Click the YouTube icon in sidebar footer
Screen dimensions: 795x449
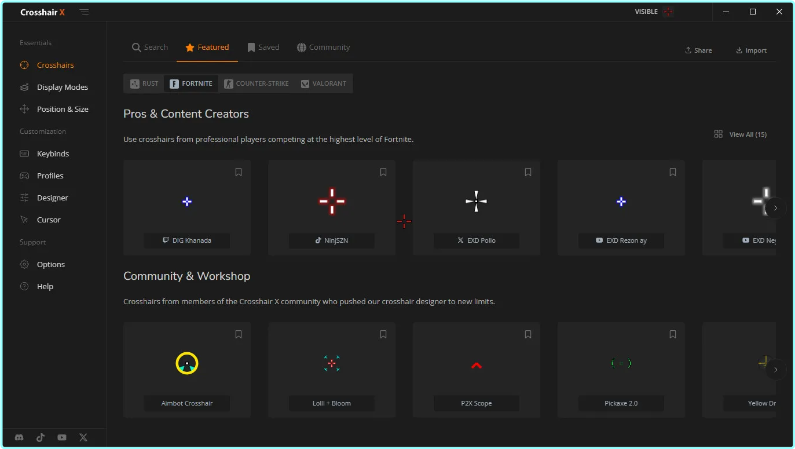tap(62, 437)
